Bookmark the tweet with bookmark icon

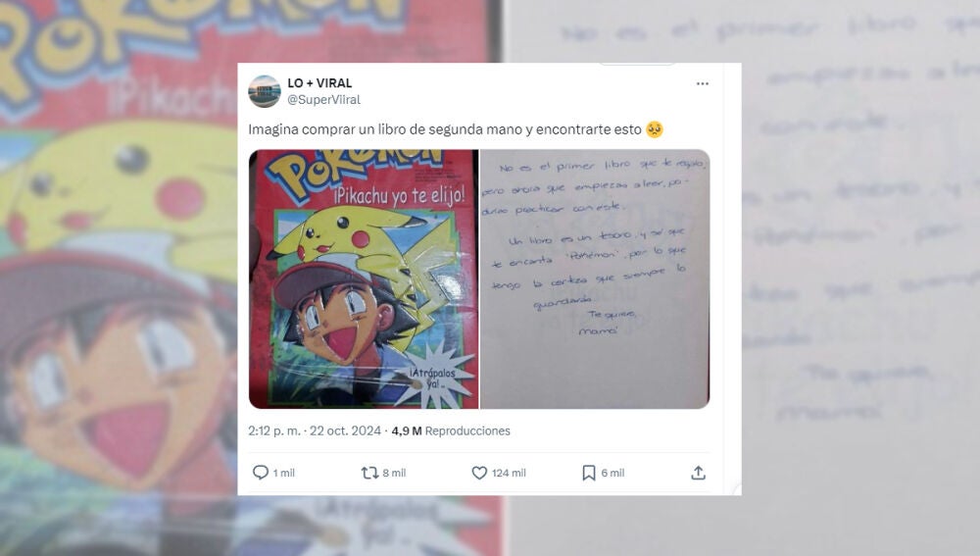click(x=589, y=473)
